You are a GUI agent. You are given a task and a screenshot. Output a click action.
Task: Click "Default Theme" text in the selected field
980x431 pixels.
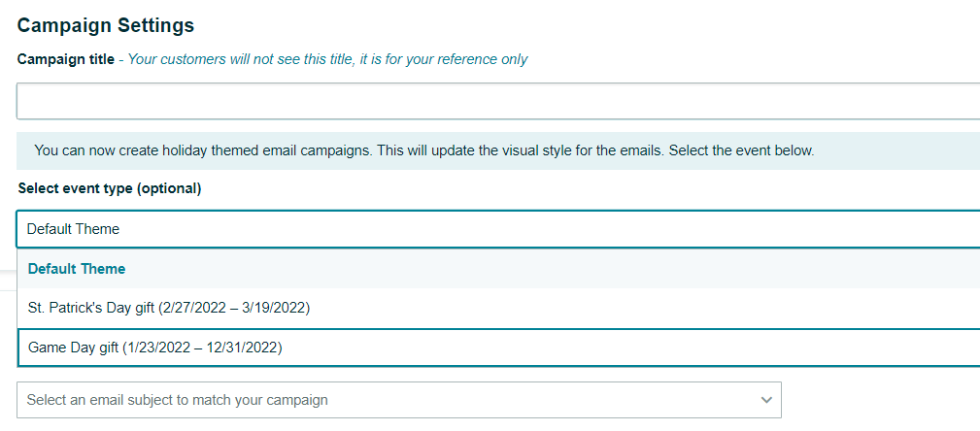pyautogui.click(x=73, y=229)
